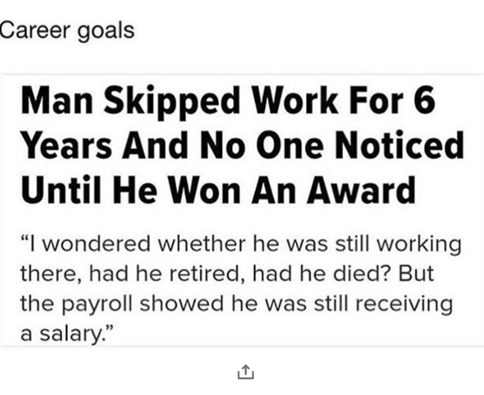Click the text 'had he died? But'
The width and height of the screenshot is (484, 395).
tap(343, 274)
